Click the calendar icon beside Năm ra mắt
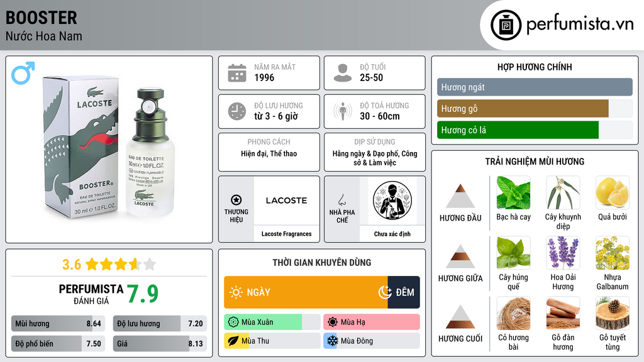Viewport: 644px width, 362px height. click(x=237, y=73)
